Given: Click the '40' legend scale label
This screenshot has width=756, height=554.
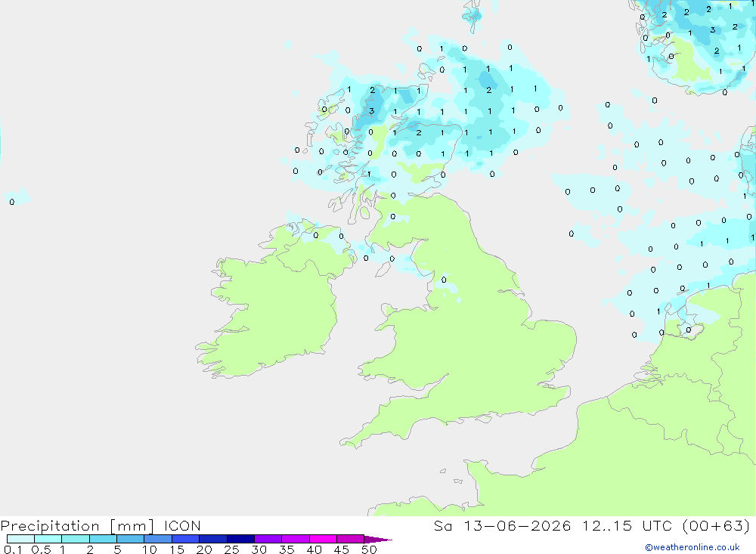Looking at the screenshot, I should pos(314,549).
